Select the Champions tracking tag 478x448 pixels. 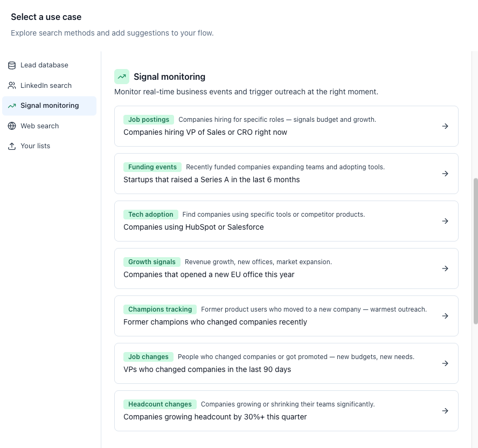coord(160,309)
